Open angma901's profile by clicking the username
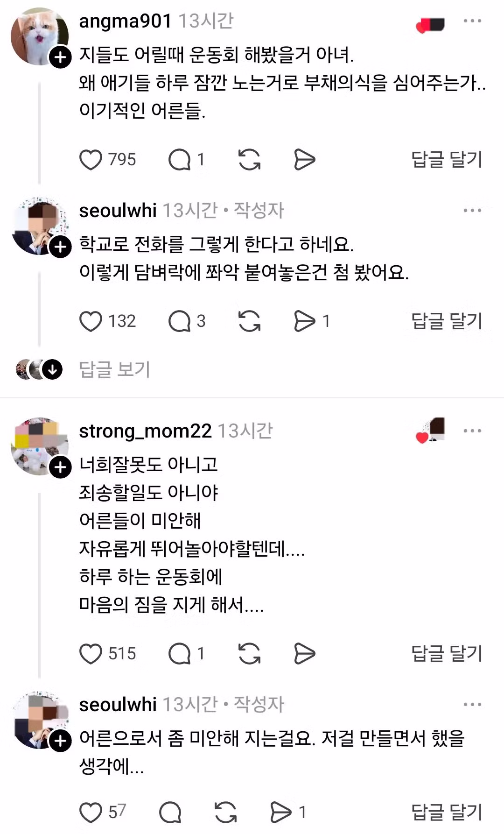Viewport: 504px width, 834px height. (125, 21)
